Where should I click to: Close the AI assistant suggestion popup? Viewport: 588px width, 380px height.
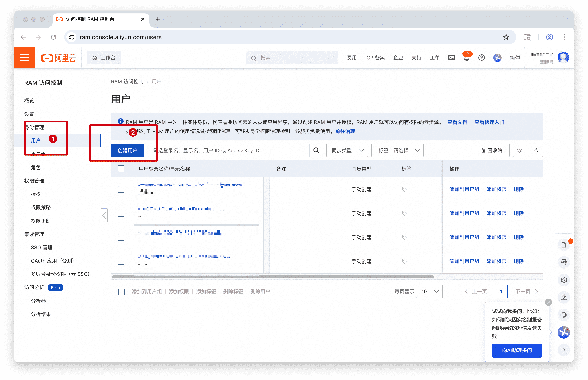point(548,302)
